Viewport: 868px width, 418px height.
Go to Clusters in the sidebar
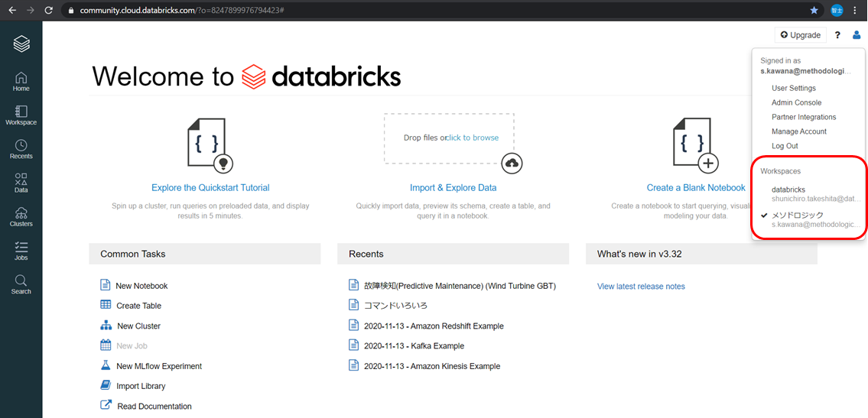pos(21,216)
